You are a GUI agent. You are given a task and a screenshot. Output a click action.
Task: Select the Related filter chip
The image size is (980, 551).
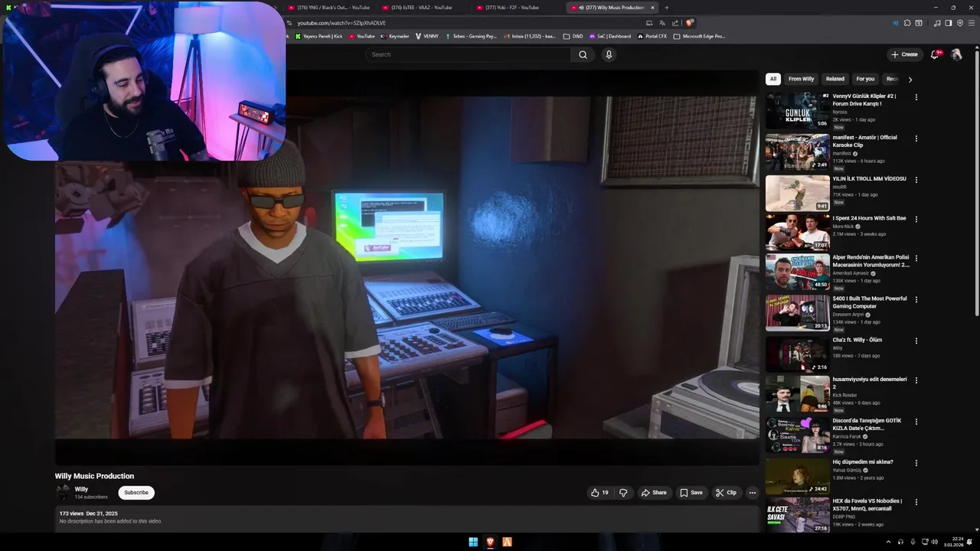[835, 79]
